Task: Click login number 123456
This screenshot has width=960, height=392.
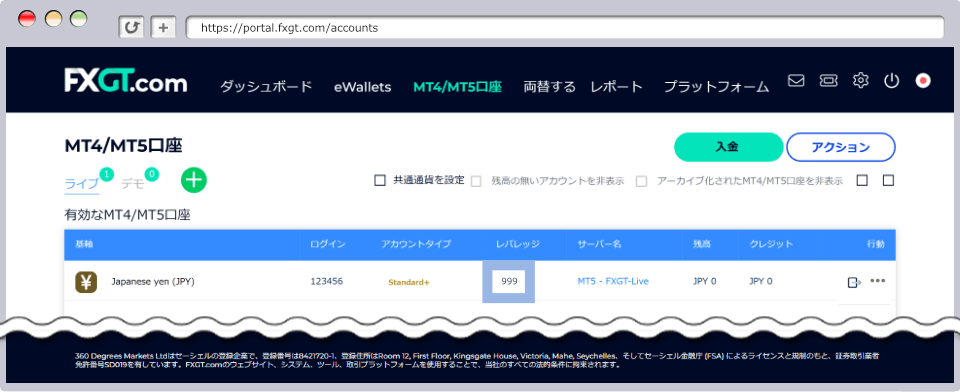Action: [327, 281]
